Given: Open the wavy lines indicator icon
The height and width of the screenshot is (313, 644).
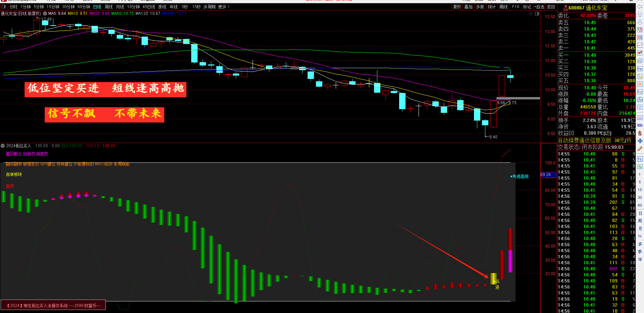Looking at the screenshot, I should coord(640,118).
